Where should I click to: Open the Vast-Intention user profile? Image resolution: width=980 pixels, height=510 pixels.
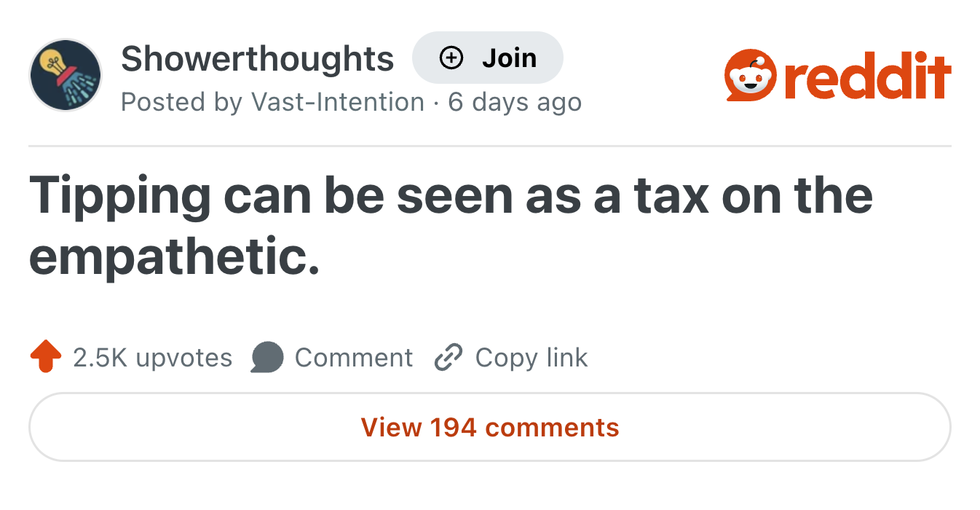pos(338,102)
